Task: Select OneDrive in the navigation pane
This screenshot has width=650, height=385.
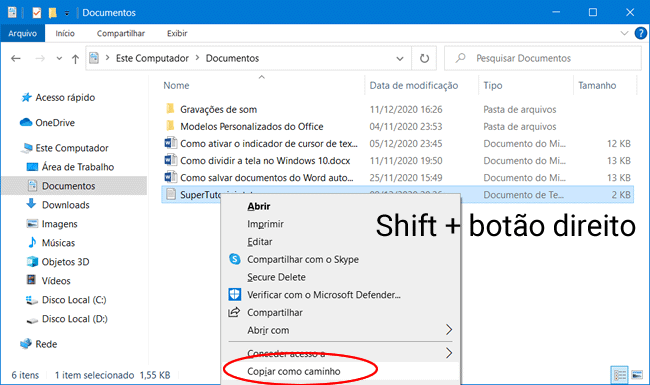Action: tap(55, 123)
